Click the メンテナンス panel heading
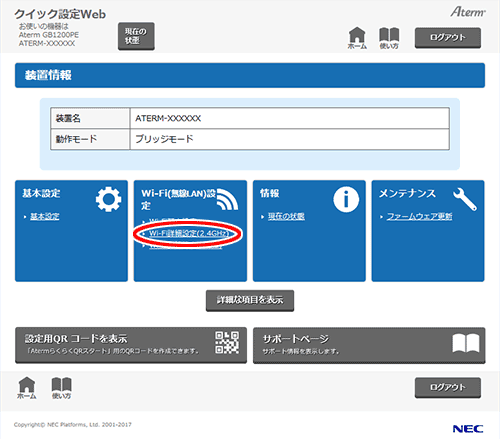The width and height of the screenshot is (500, 439). tap(407, 193)
